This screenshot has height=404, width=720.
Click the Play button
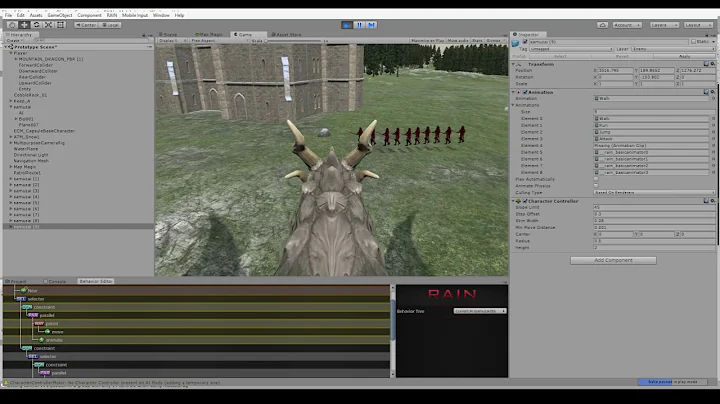tap(347, 25)
